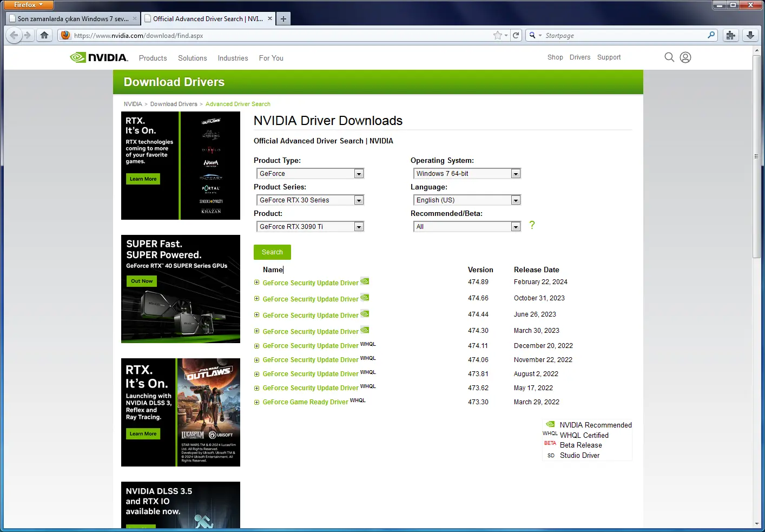Viewport: 765px width, 532px height.
Task: Click the NVIDIA logo in header
Action: click(x=99, y=57)
